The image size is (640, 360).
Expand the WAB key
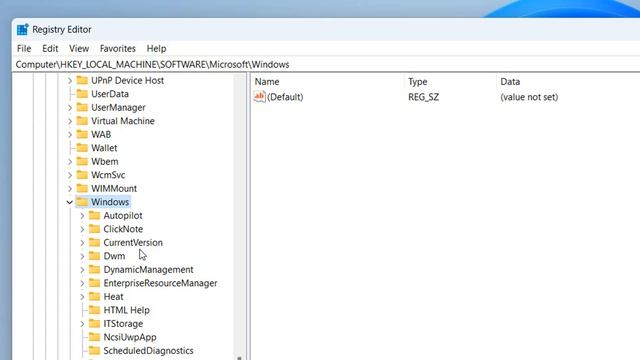tap(70, 135)
